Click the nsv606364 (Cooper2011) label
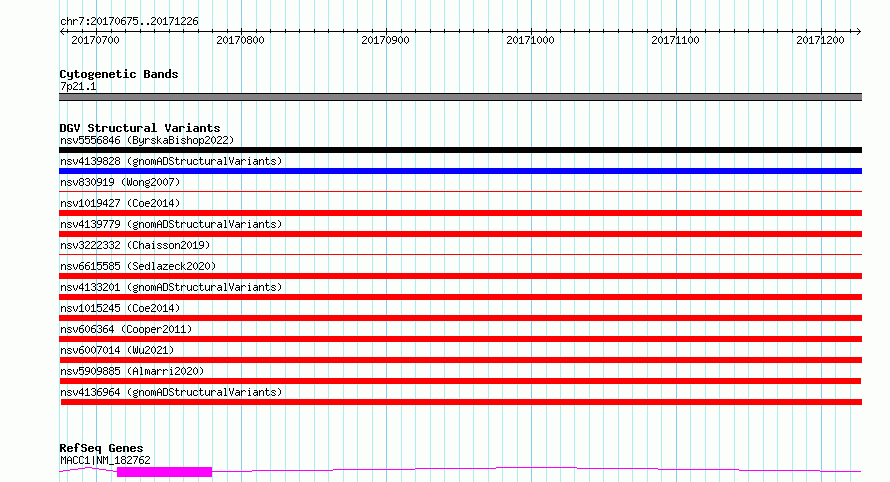Viewport: 890px width, 482px height. click(126, 329)
